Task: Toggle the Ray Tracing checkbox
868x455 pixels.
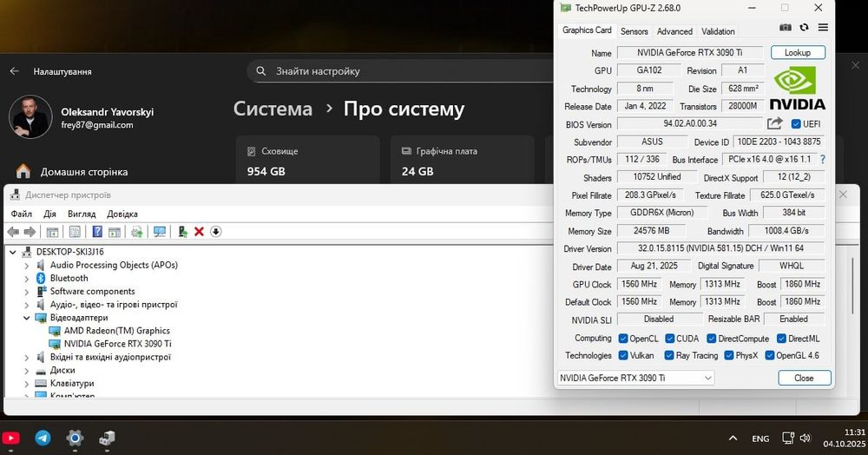Action: tap(668, 355)
